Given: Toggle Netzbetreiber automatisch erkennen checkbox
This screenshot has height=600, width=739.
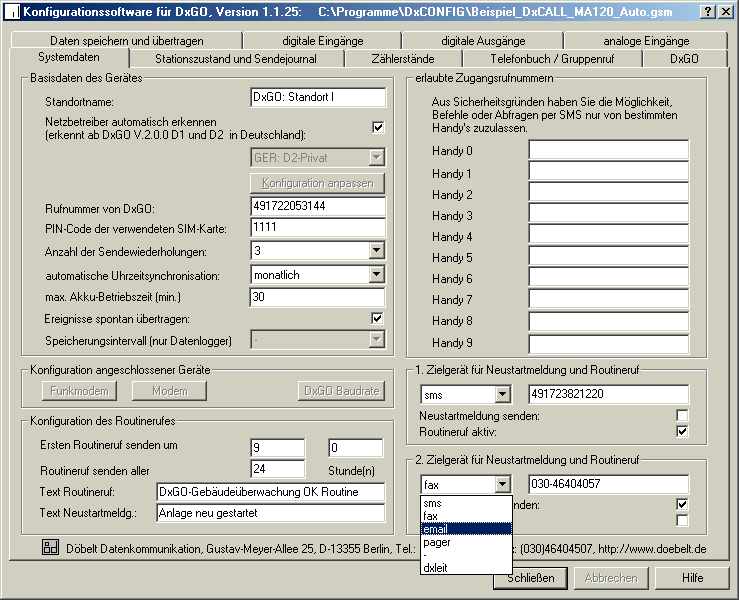Looking at the screenshot, I should [378, 127].
